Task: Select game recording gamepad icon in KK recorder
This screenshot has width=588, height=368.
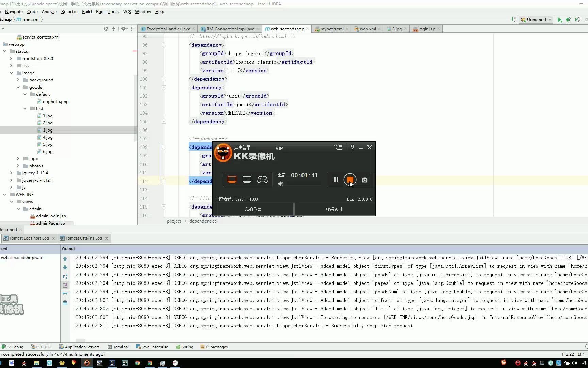Action: click(262, 180)
